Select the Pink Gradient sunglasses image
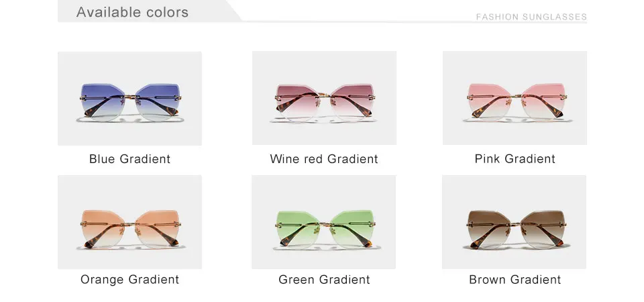 click(x=515, y=98)
